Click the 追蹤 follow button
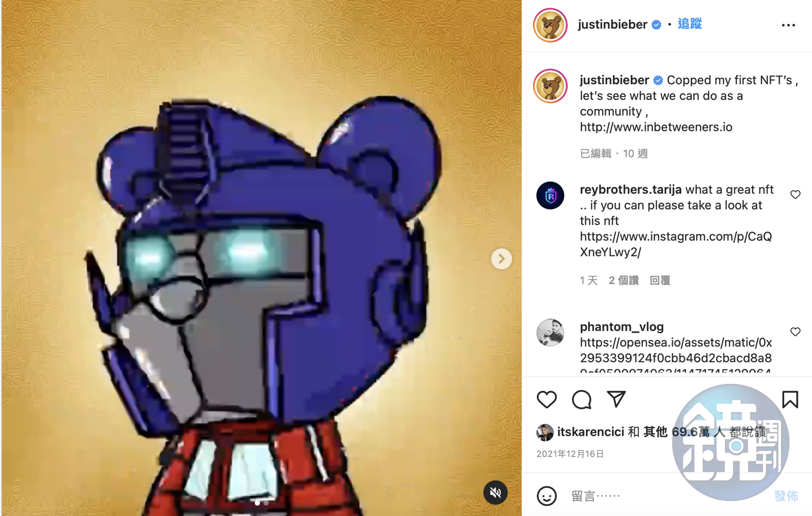The width and height of the screenshot is (812, 516). coord(690,24)
